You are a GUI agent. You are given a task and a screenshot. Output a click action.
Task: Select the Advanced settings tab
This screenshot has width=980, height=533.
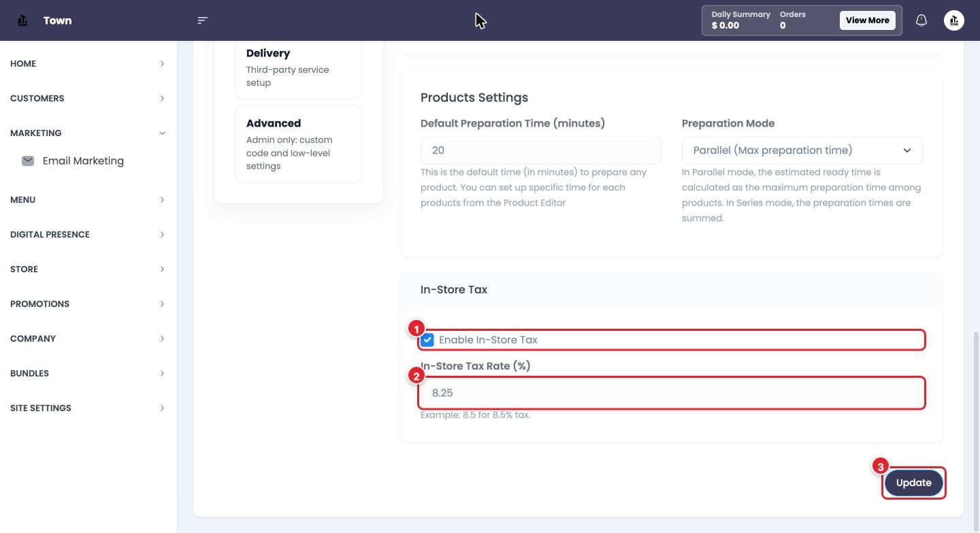[x=299, y=144]
